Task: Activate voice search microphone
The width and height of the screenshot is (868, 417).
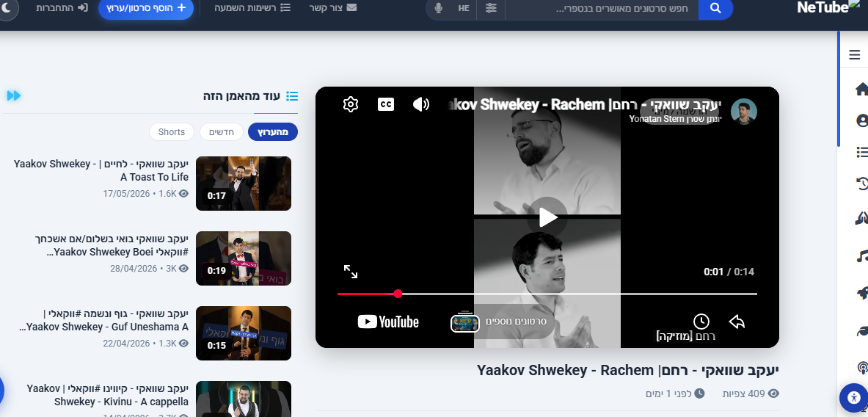Action: 439,8
